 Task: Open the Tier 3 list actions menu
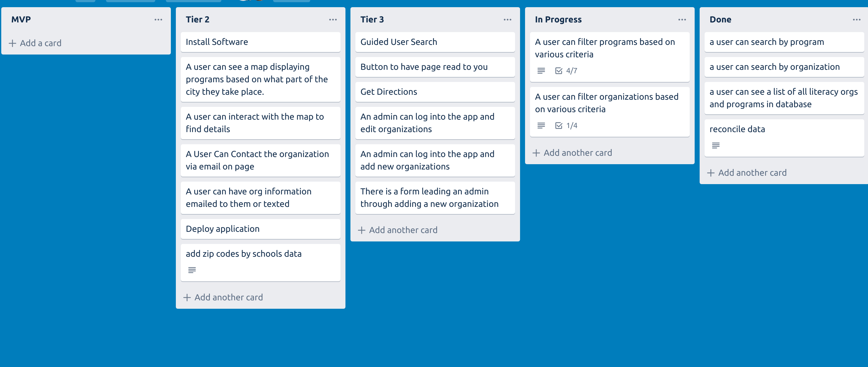coord(508,20)
